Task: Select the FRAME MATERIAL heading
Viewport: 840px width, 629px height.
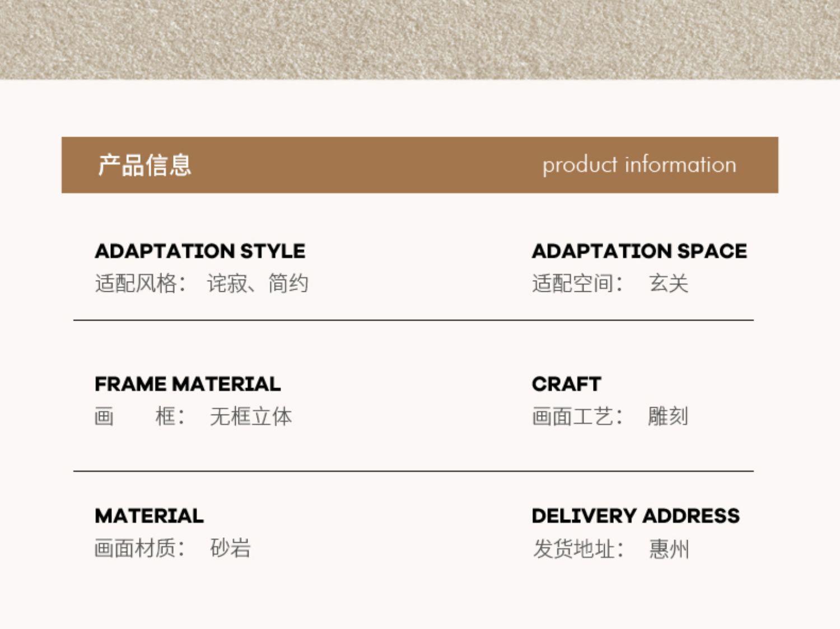Action: pyautogui.click(x=188, y=384)
